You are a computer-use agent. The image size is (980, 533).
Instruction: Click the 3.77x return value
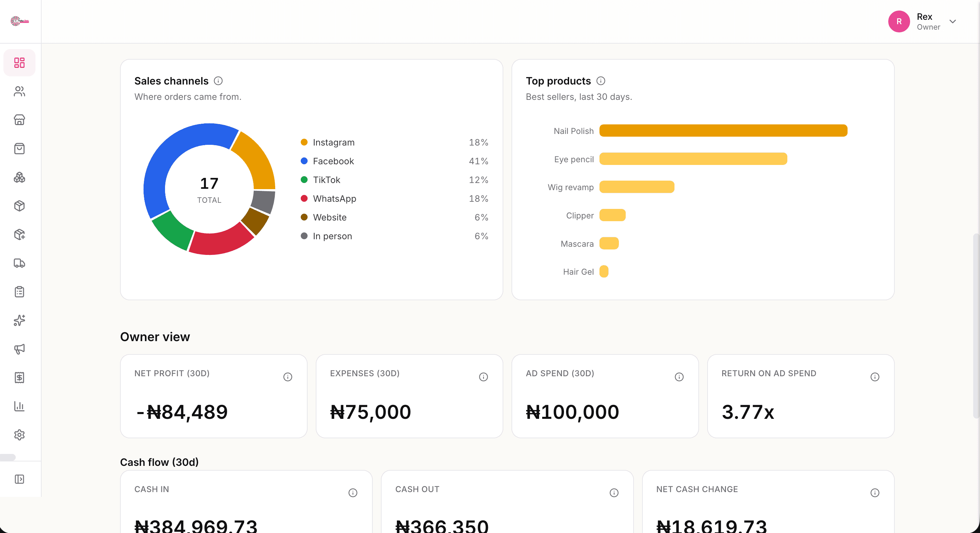click(x=748, y=412)
